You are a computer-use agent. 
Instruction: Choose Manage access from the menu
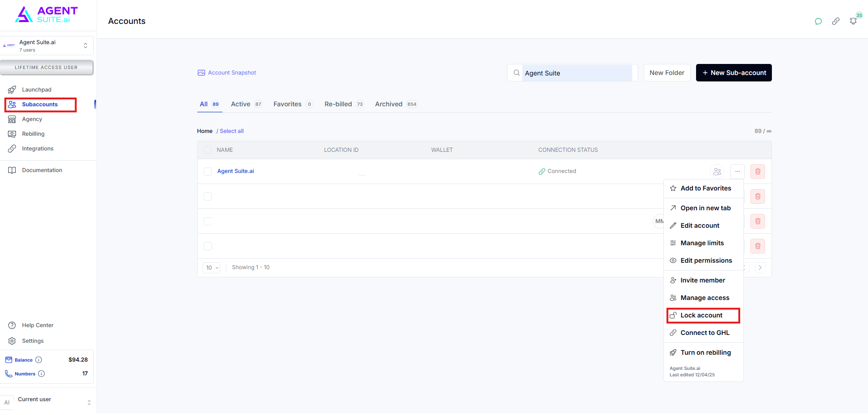tap(703, 298)
